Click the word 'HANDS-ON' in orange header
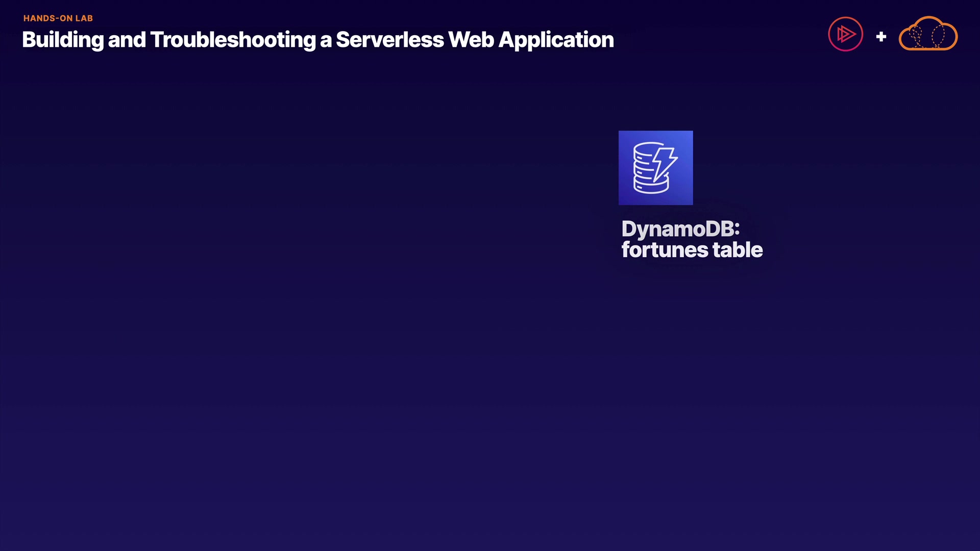This screenshot has width=980, height=551. pyautogui.click(x=47, y=18)
